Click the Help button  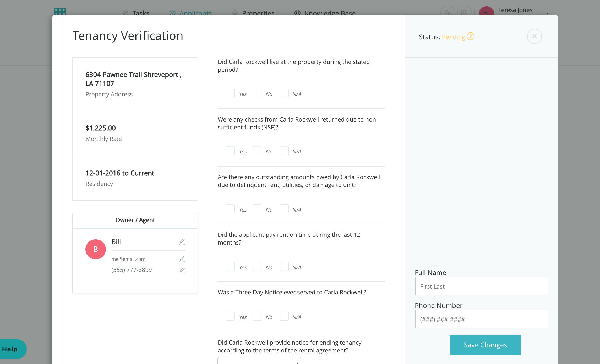coord(10,349)
